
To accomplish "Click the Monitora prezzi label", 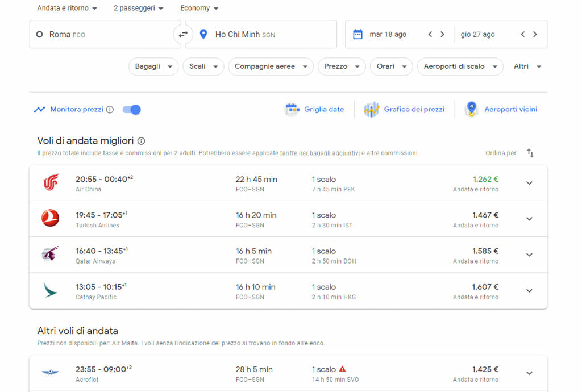I will coord(77,110).
